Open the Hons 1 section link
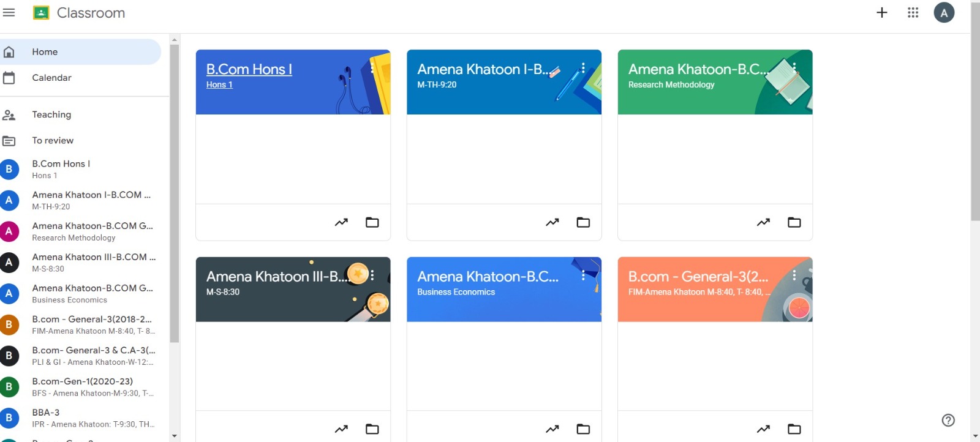This screenshot has width=980, height=442. [x=219, y=84]
